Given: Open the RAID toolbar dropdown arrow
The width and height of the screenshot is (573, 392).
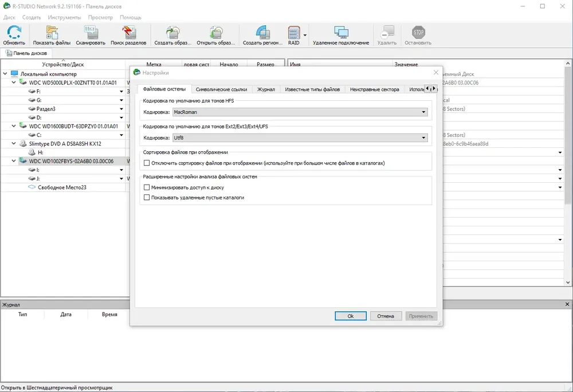Looking at the screenshot, I should click(x=305, y=36).
